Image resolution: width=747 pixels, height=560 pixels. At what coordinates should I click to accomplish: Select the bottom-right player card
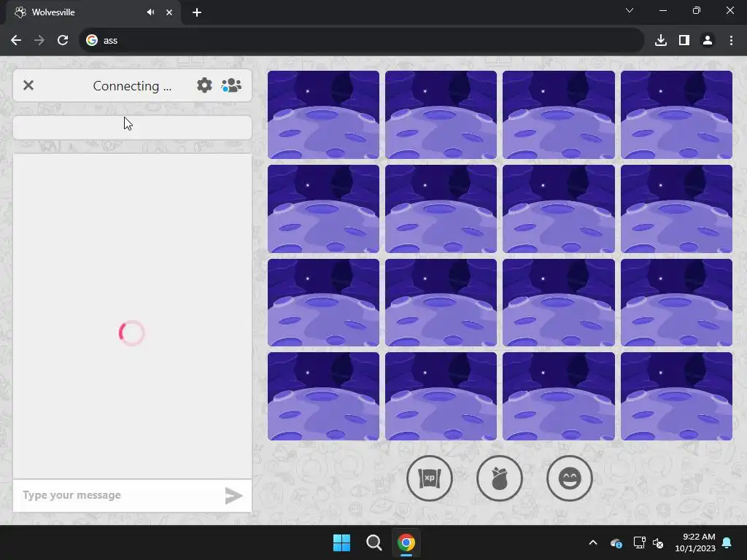(676, 396)
